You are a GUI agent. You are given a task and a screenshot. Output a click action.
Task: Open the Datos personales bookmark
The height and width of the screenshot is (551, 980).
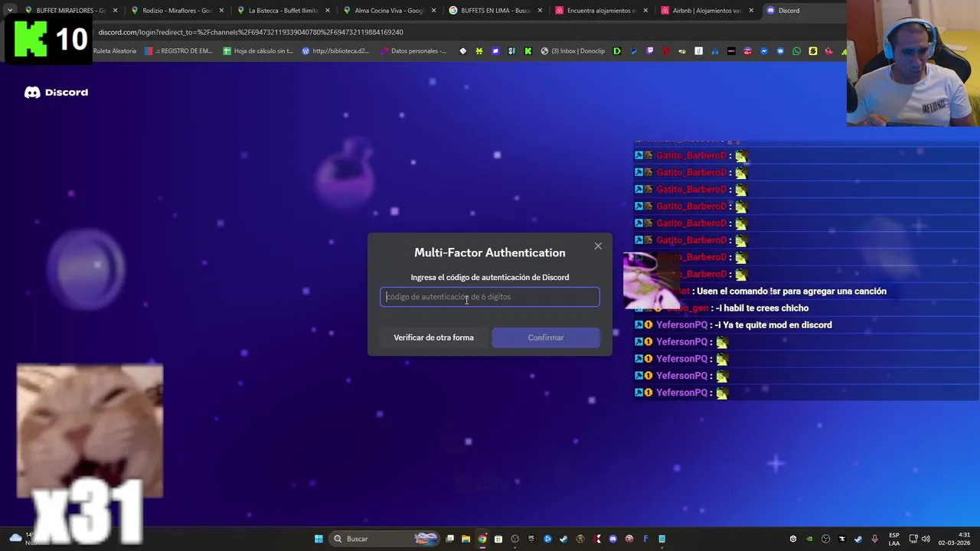[x=413, y=51]
